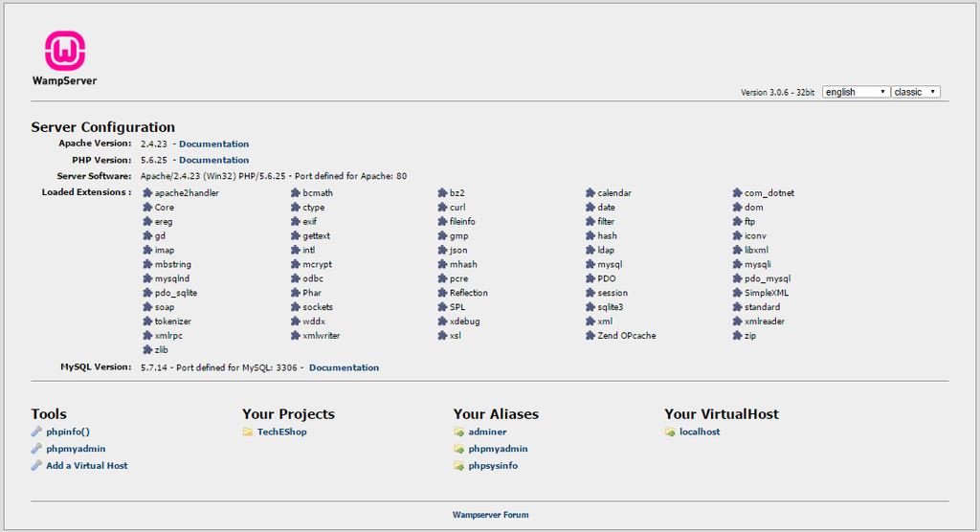Open phpmyadmin under Your Aliases
The width and height of the screenshot is (980, 532).
click(498, 448)
